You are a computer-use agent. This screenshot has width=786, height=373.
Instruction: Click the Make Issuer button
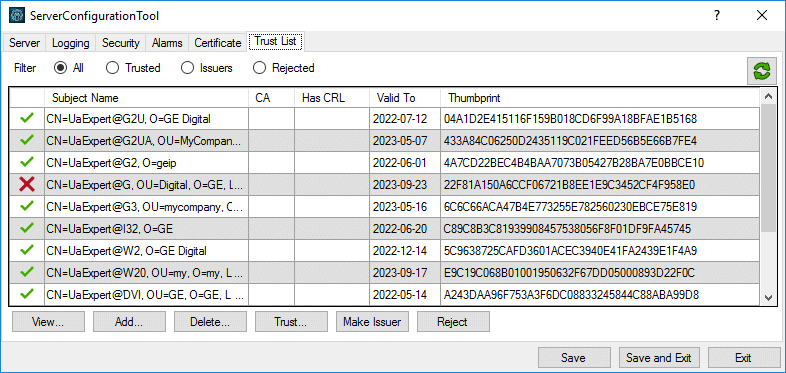372,322
